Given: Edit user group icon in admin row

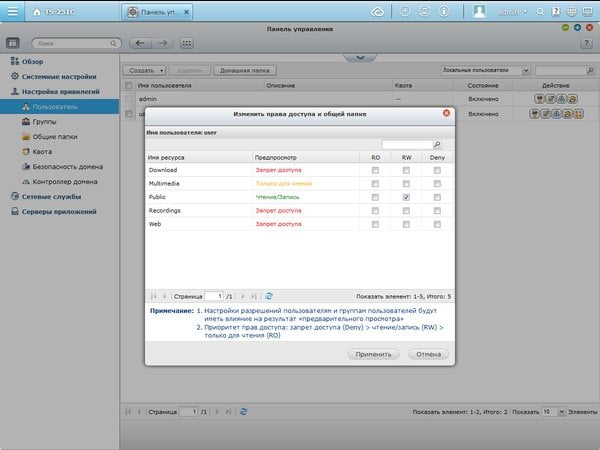Looking at the screenshot, I should (x=561, y=99).
